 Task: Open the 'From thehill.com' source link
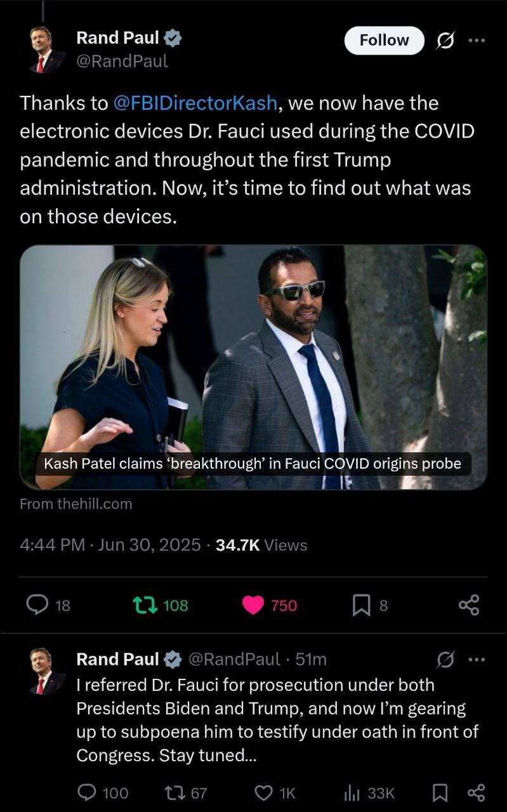[76, 504]
